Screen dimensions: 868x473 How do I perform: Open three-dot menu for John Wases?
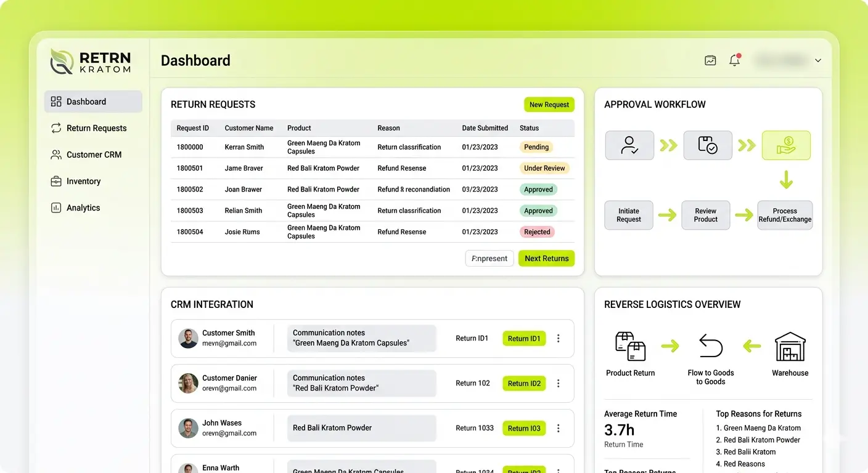coord(559,428)
